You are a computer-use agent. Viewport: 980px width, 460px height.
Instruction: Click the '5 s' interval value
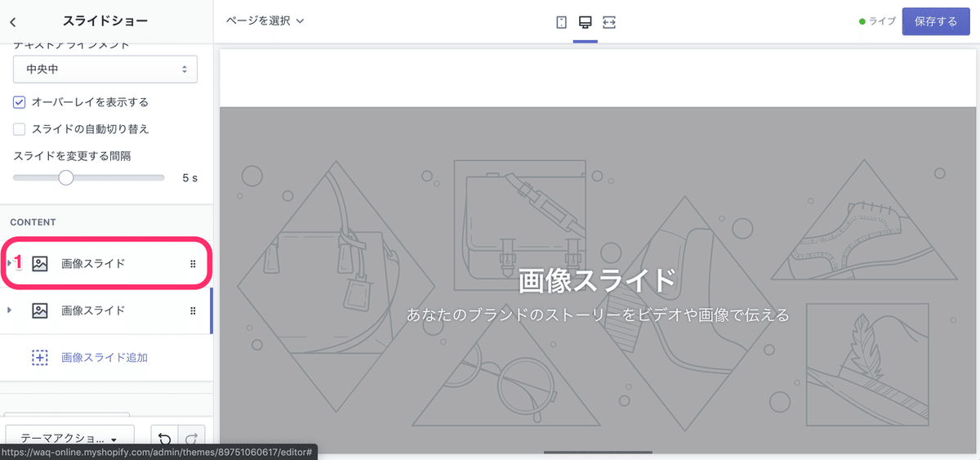pos(189,177)
